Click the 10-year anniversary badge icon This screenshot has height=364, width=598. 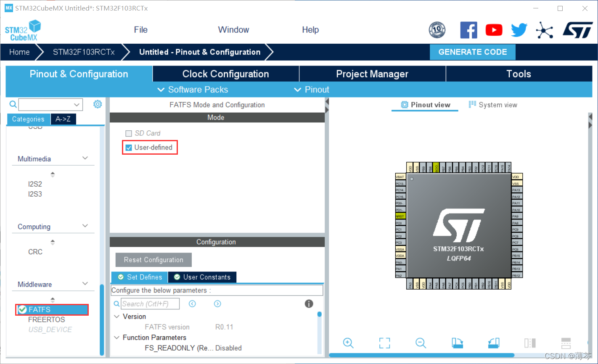[437, 30]
